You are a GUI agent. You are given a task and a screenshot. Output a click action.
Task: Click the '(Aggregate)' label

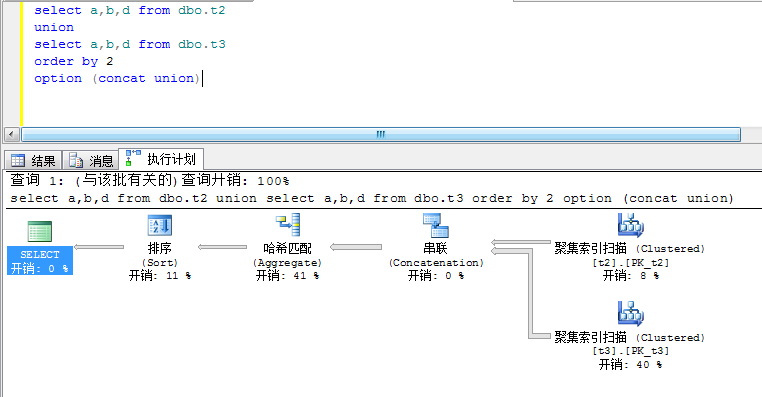coord(287,263)
